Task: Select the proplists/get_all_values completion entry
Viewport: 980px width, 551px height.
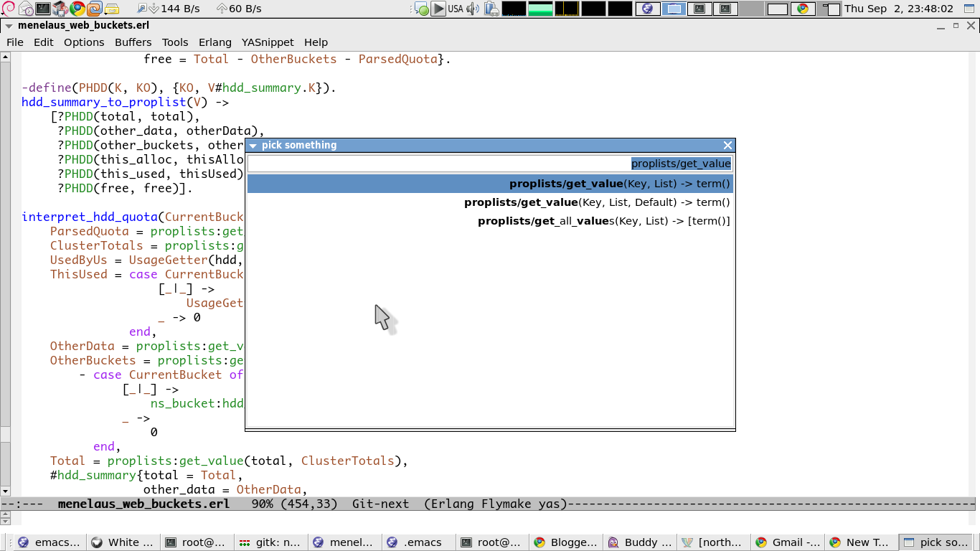Action: point(604,220)
